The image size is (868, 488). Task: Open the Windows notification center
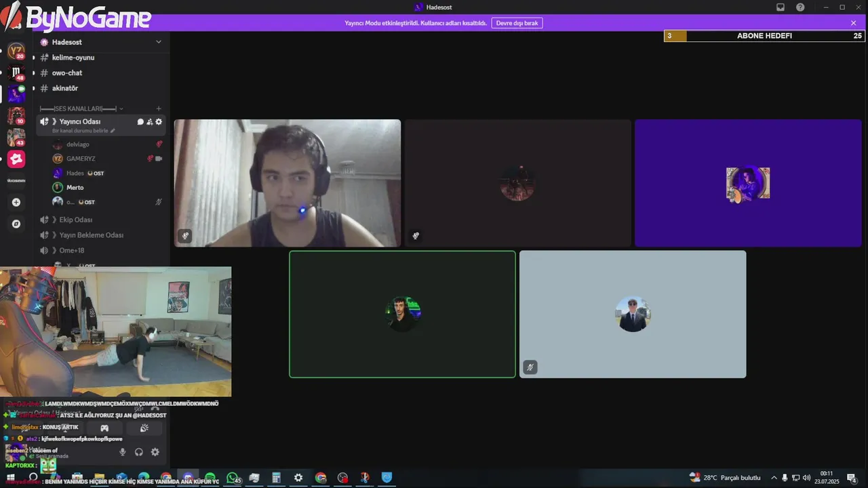852,478
